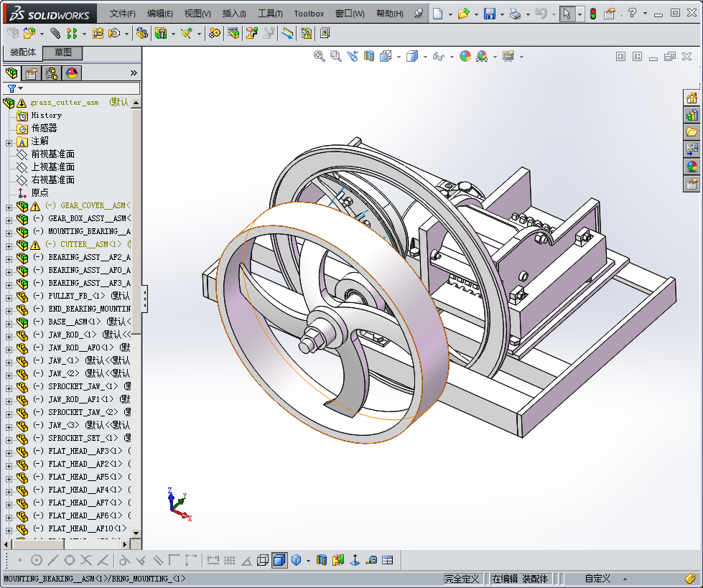Click the Edit Appearance color ball icon
The image size is (703, 588).
[465, 56]
